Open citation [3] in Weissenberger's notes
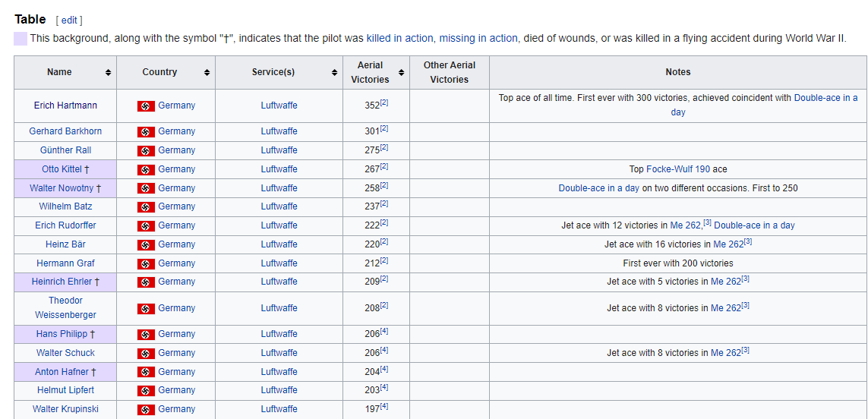The height and width of the screenshot is (419, 868). (745, 304)
